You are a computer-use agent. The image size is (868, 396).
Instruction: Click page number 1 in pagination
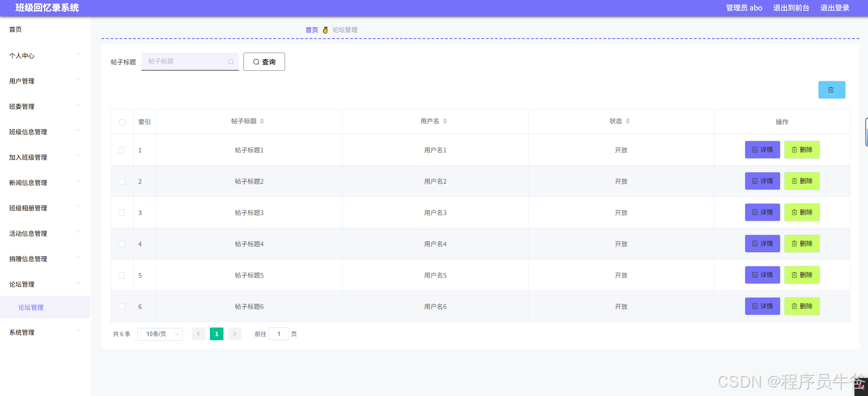pos(217,334)
